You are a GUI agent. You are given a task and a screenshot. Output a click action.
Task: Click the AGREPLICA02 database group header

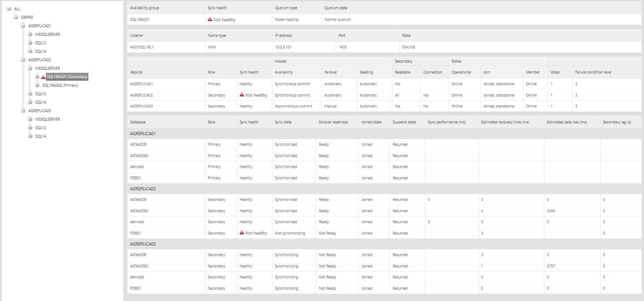click(384, 189)
